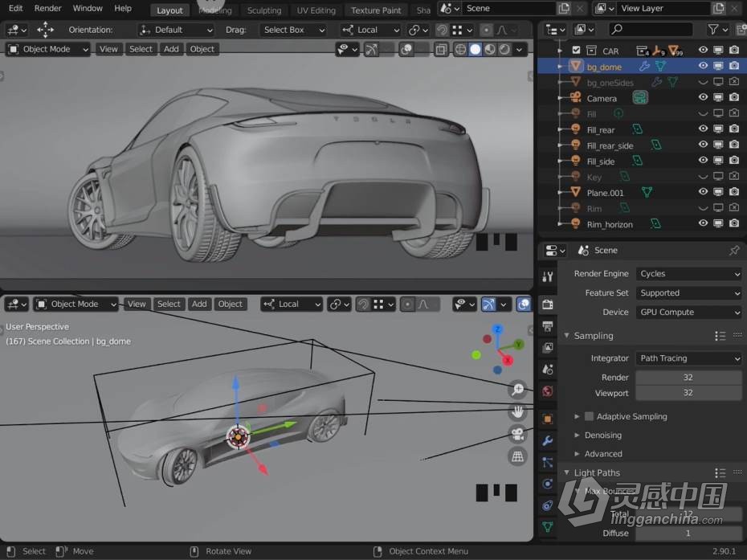This screenshot has width=747, height=560.
Task: Open the upper viewport View menu
Action: click(x=108, y=49)
